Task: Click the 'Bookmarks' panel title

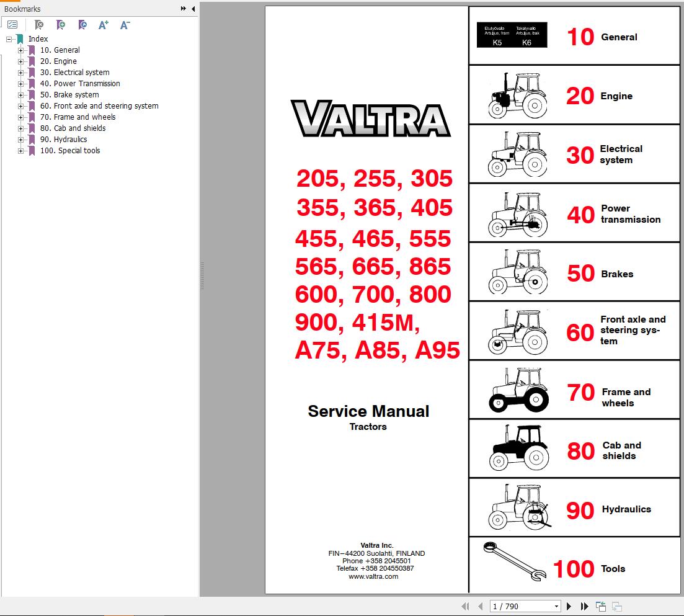Action: (x=22, y=9)
